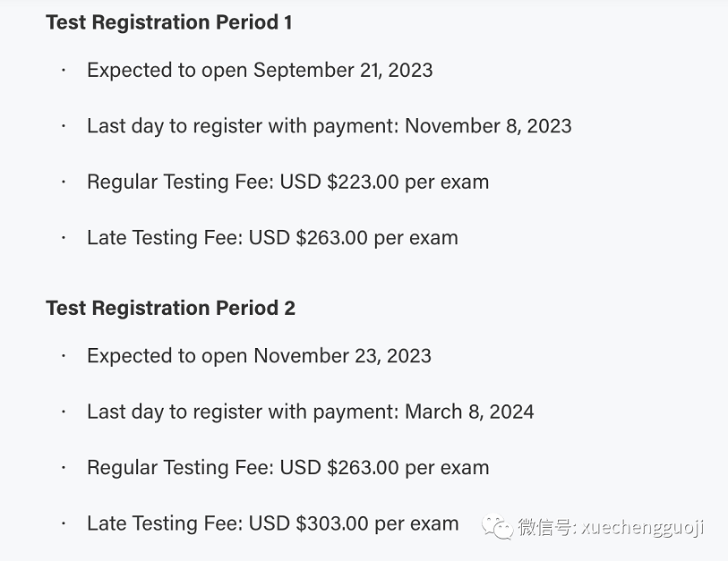
Task: Click the 'Late Testing Fee: USD $263.00' line
Action: (x=272, y=238)
